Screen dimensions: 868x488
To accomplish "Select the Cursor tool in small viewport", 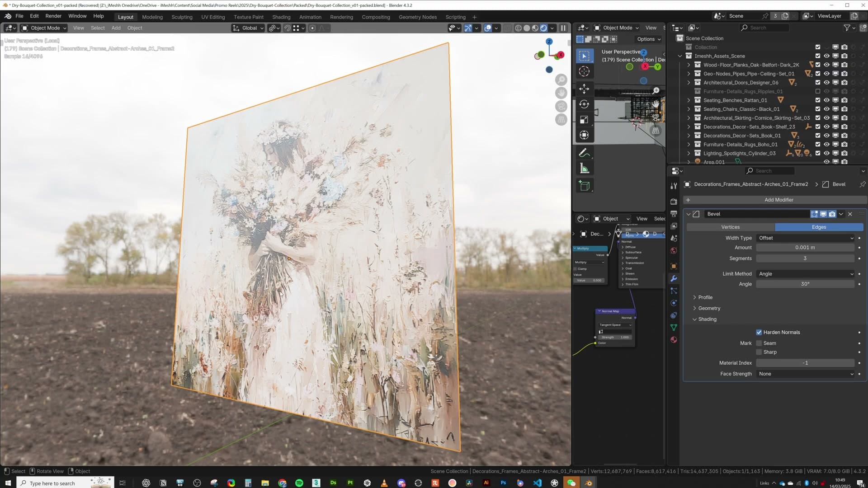I will 584,71.
